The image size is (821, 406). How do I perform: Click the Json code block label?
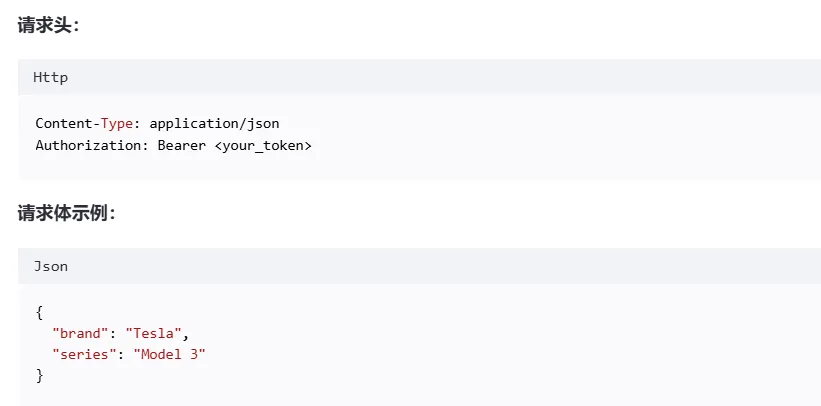point(51,266)
